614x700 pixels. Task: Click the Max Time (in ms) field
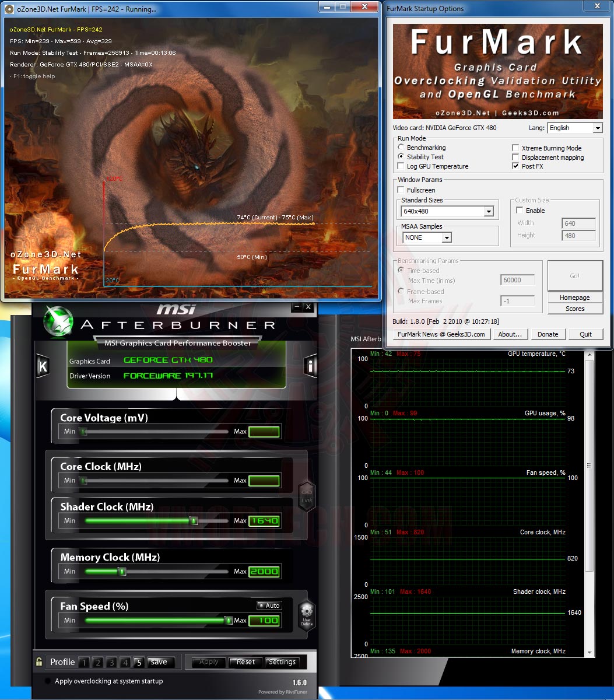point(517,280)
